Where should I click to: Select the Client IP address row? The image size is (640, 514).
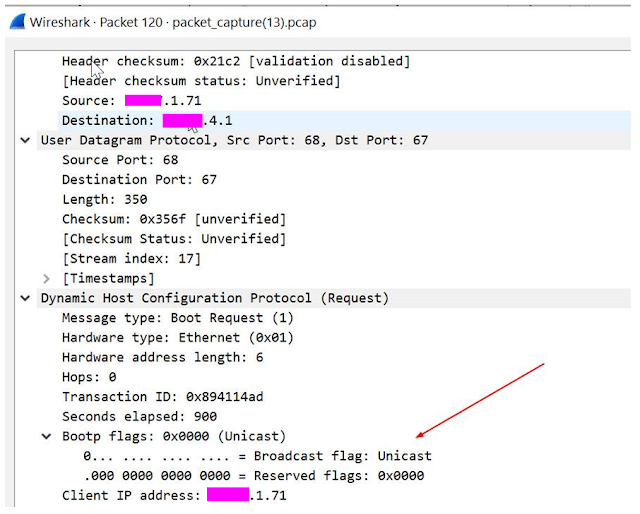click(174, 496)
